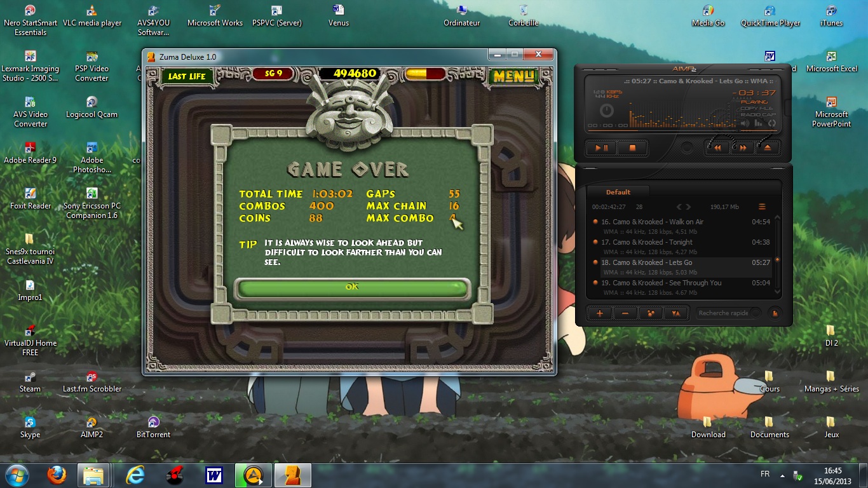Select the Default playlist tab
Image resolution: width=868 pixels, height=488 pixels.
[618, 192]
